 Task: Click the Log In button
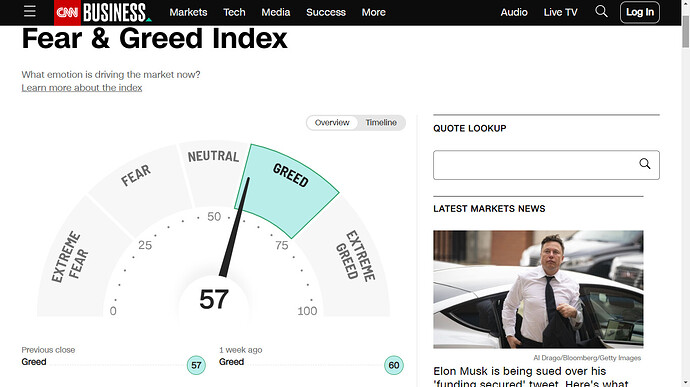point(639,12)
